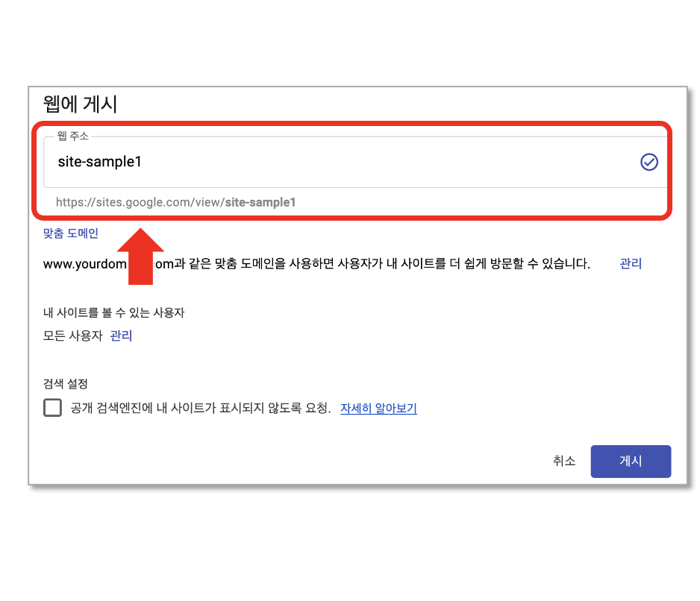Open custom domain 관리 link
700x601 pixels.
[631, 264]
